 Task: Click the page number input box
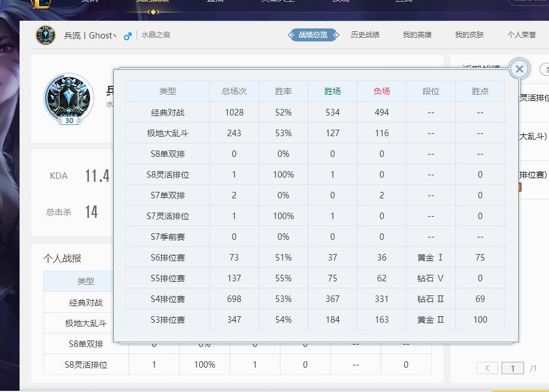[512, 368]
